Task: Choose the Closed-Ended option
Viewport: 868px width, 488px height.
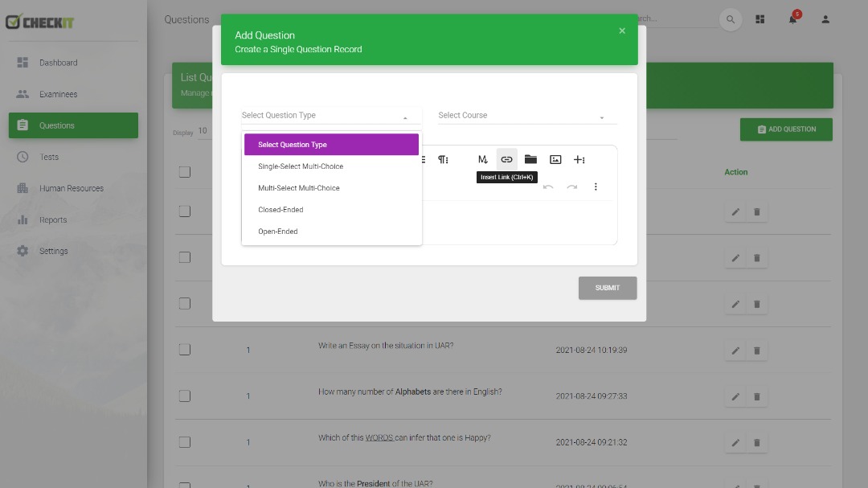Action: click(x=331, y=209)
